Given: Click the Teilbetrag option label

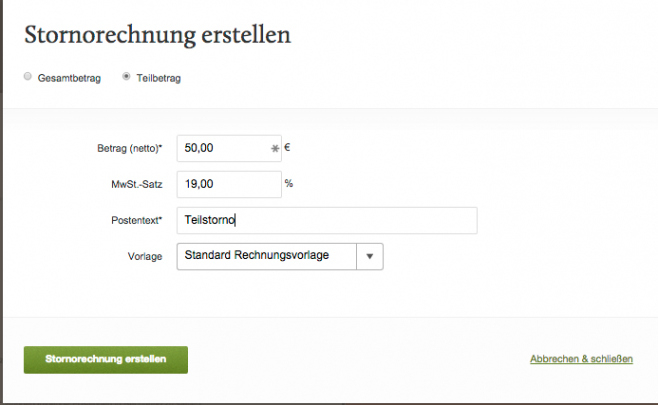Looking at the screenshot, I should tap(158, 78).
